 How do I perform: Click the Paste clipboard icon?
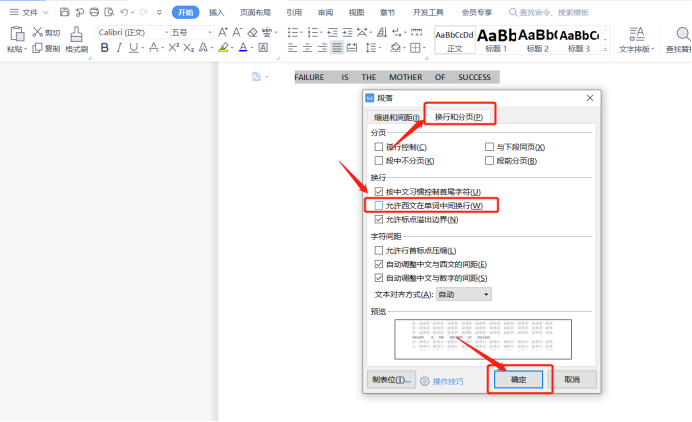17,34
